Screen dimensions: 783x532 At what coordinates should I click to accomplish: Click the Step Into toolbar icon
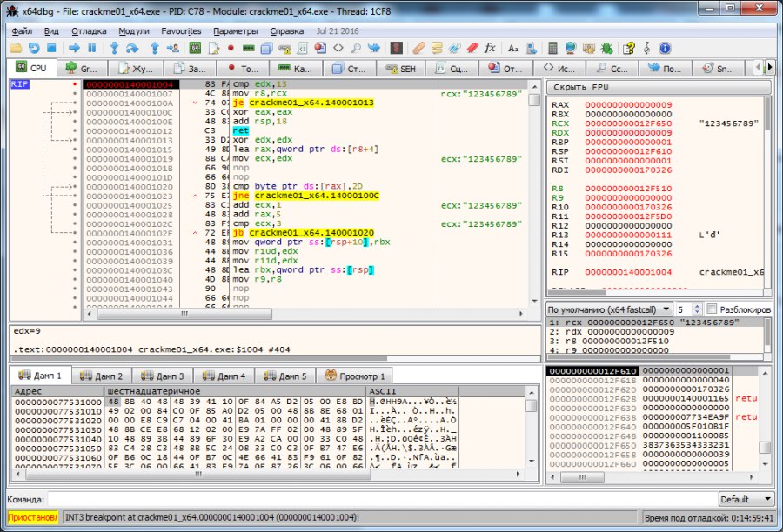(x=114, y=48)
